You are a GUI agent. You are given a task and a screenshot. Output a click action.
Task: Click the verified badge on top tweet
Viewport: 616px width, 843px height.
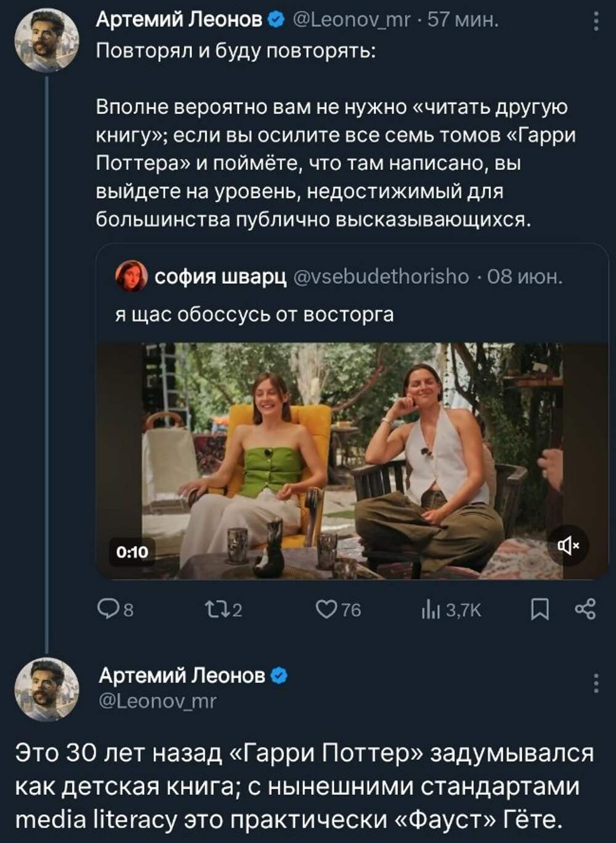[x=277, y=20]
